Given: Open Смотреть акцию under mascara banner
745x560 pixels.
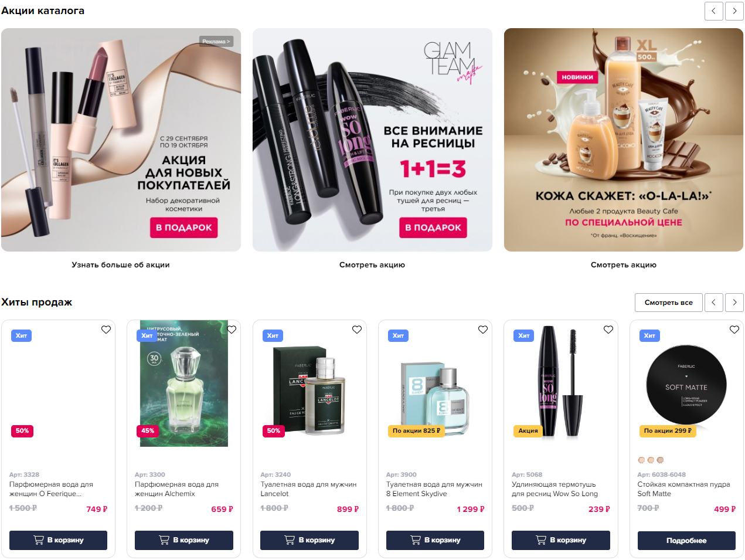Looking at the screenshot, I should point(372,265).
